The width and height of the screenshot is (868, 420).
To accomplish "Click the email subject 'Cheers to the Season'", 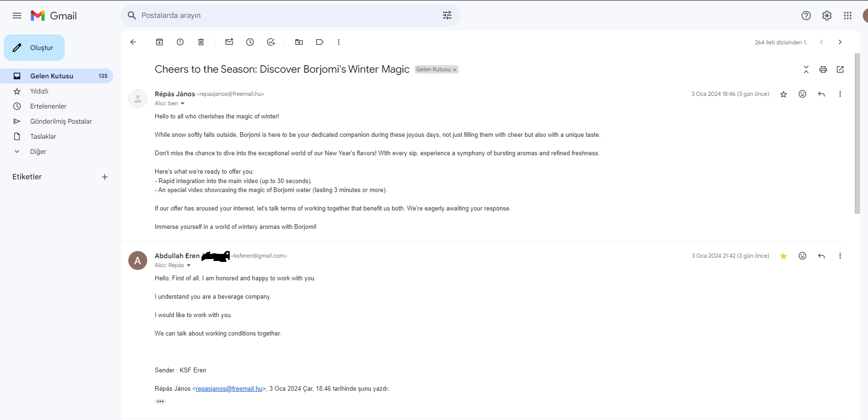I will 282,69.
